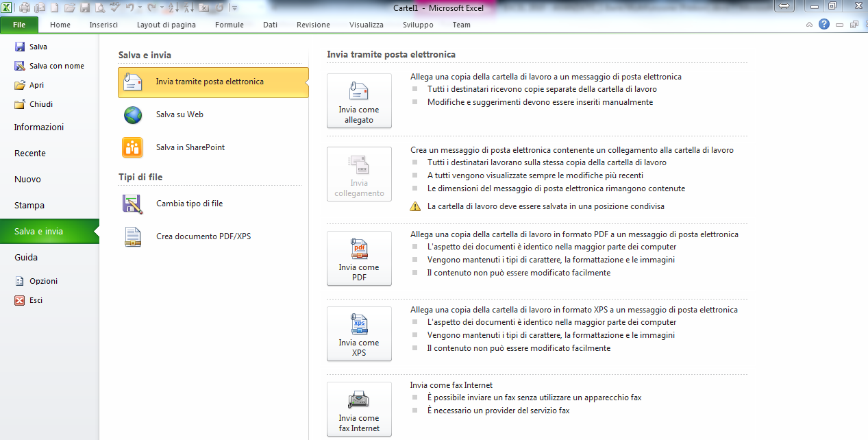Expand the redo history dropdown arrow
868x440 pixels.
click(x=162, y=8)
